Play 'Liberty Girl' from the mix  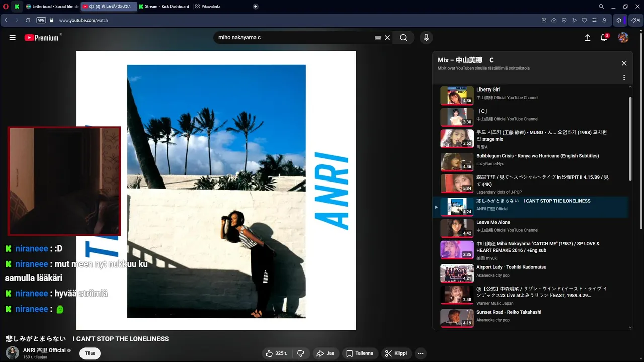[x=531, y=96]
